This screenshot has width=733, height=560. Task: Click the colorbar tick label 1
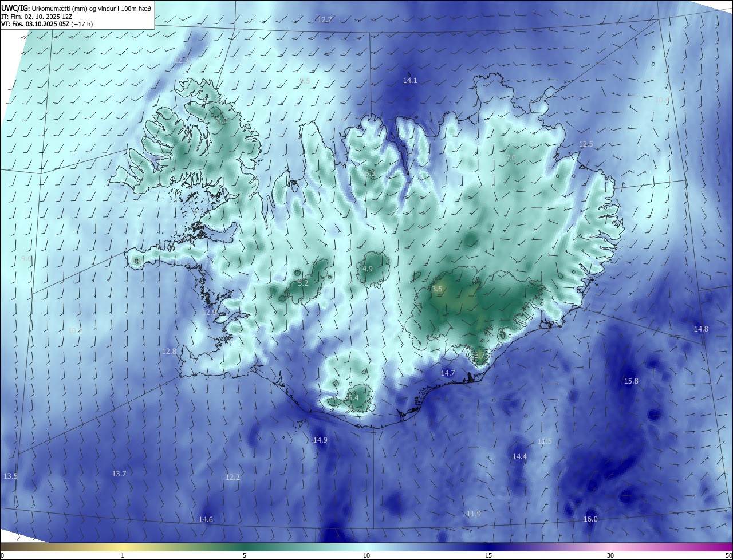coord(123,555)
